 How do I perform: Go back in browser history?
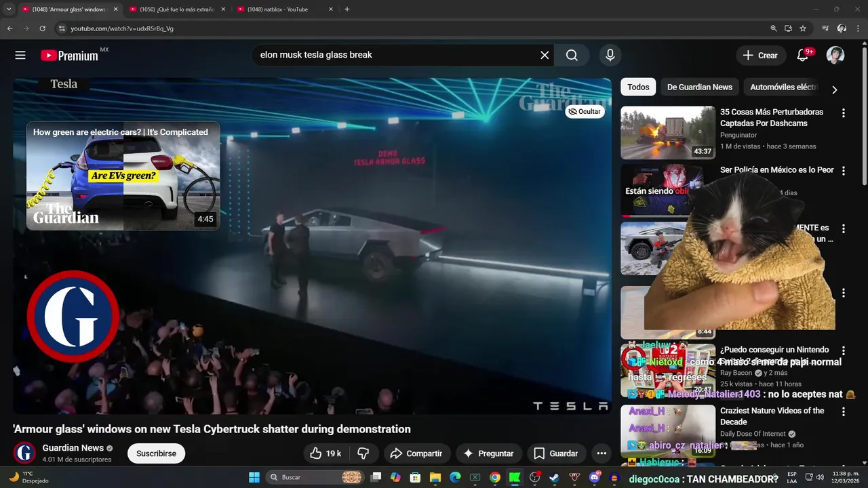pyautogui.click(x=9, y=28)
